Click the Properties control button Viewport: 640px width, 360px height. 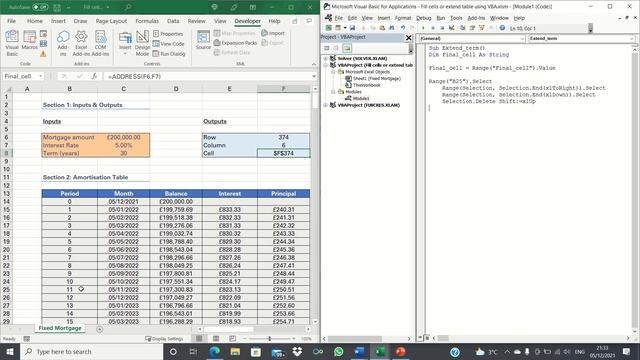pyautogui.click(x=168, y=34)
